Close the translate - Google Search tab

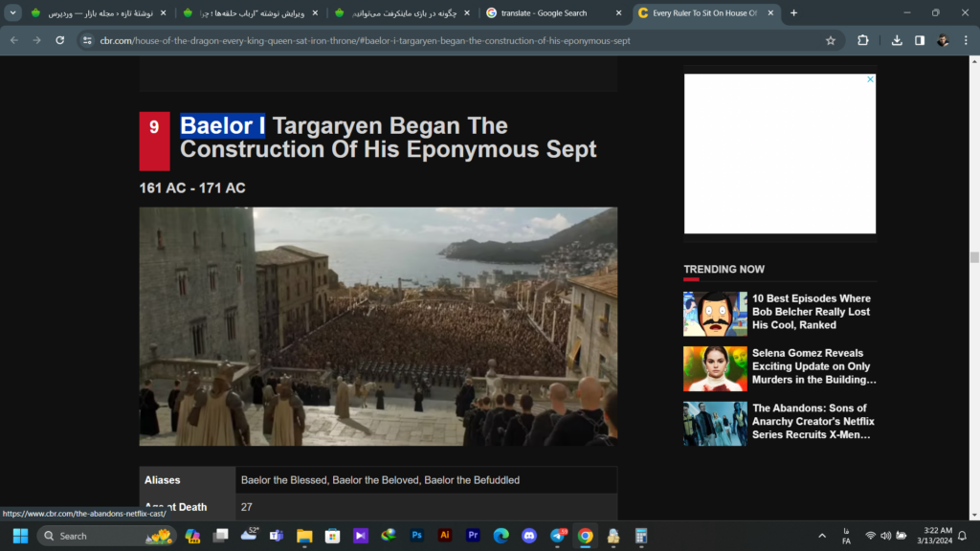click(619, 13)
